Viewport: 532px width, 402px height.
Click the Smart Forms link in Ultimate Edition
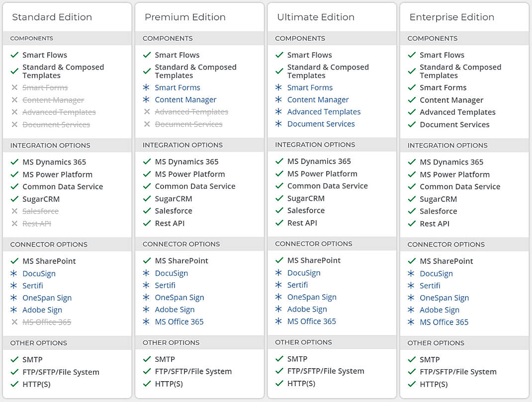(x=310, y=87)
